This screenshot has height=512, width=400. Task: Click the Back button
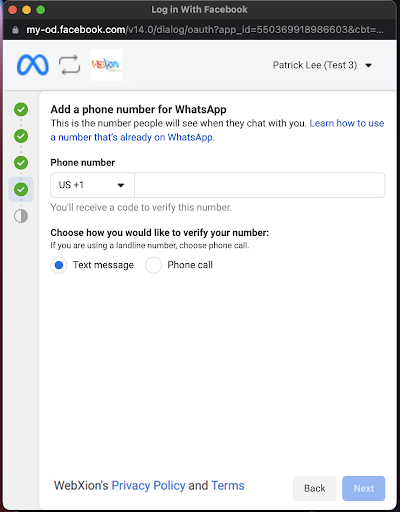[315, 488]
